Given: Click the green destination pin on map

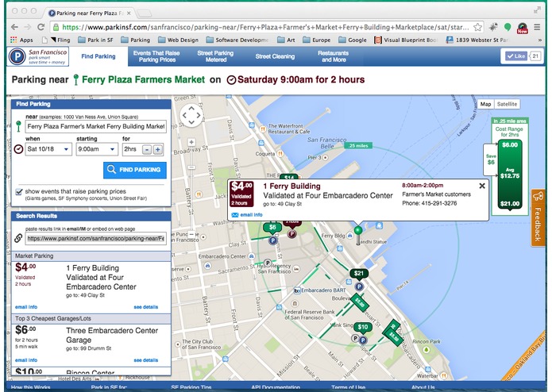Looking at the screenshot, I should point(358,234).
